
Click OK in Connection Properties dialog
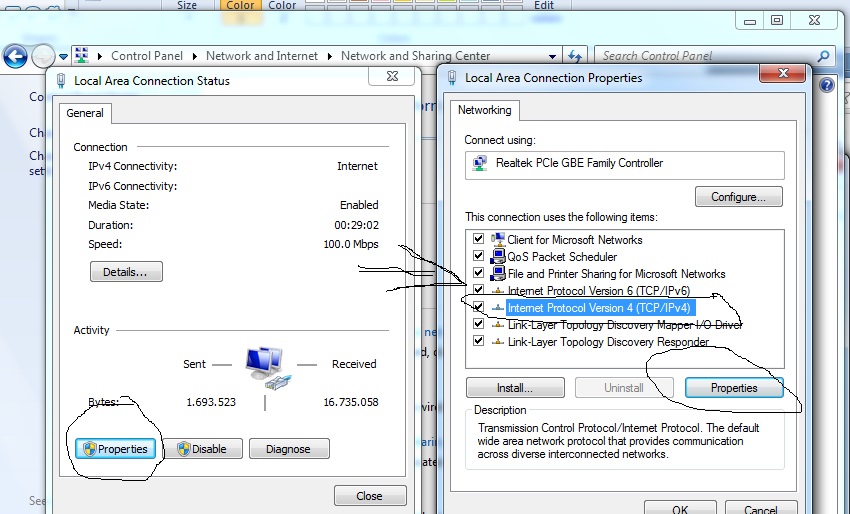pyautogui.click(x=680, y=509)
